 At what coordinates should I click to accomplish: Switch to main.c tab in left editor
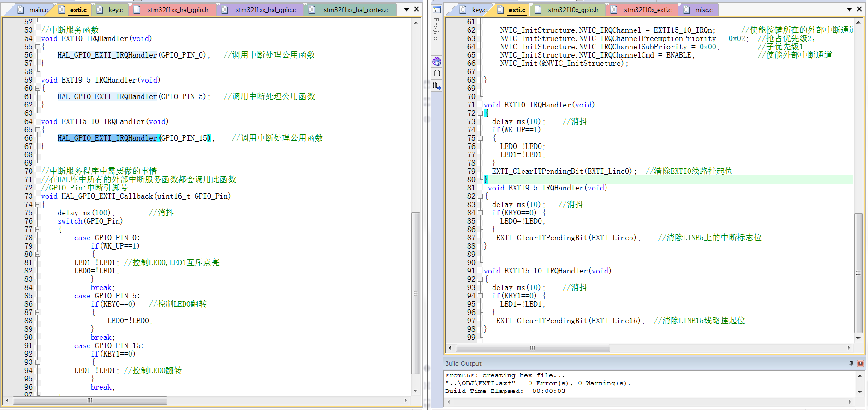point(34,10)
